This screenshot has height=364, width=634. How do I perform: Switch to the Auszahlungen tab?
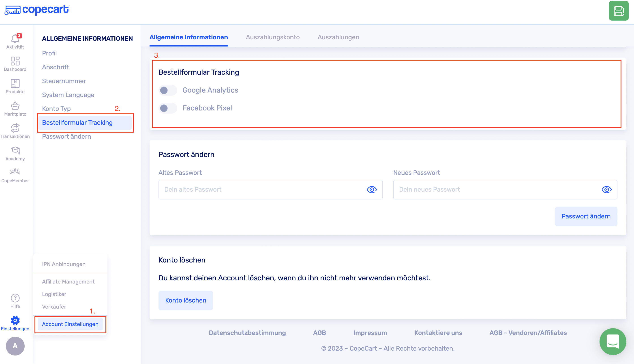(338, 37)
